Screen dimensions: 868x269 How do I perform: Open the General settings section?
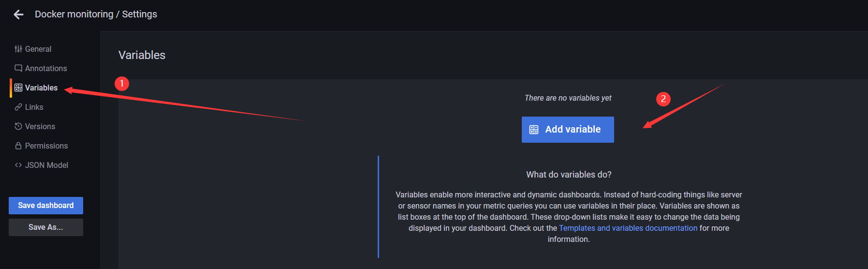[38, 49]
